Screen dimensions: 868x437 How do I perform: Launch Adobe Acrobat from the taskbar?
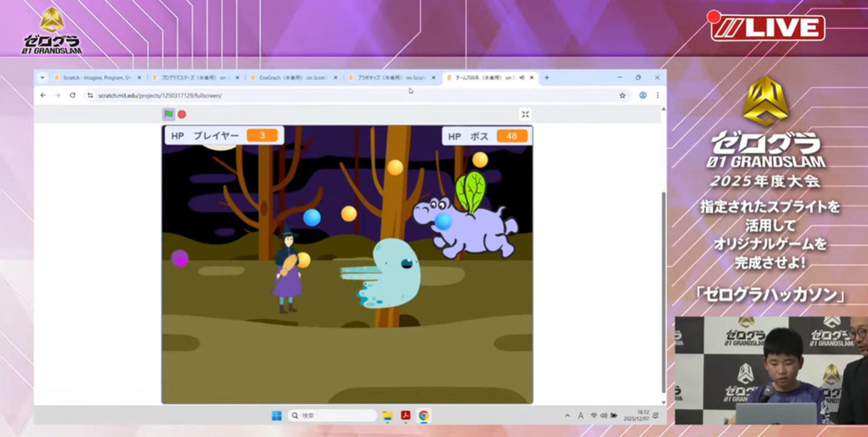[405, 416]
